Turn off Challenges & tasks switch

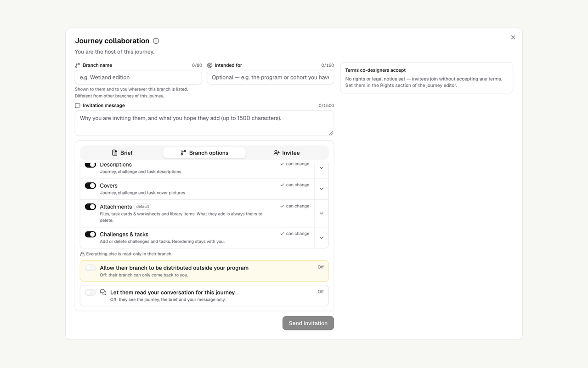pyautogui.click(x=90, y=234)
